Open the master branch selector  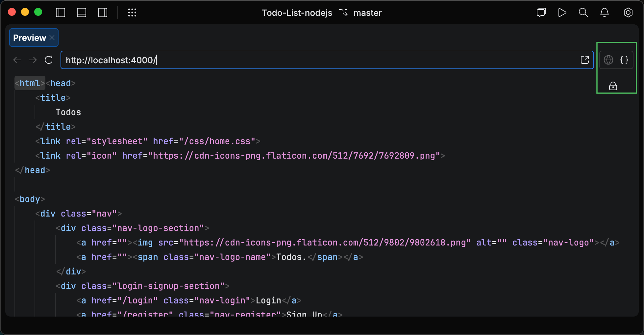point(361,13)
